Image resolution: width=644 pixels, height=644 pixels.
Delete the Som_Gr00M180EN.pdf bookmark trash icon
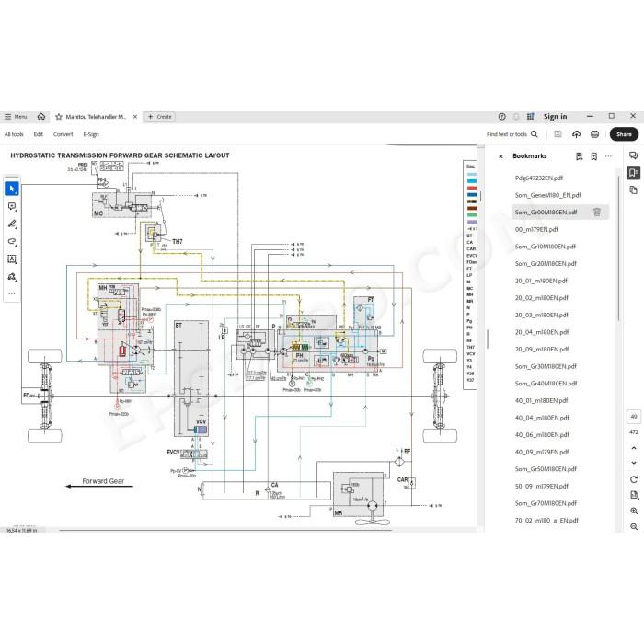597,212
